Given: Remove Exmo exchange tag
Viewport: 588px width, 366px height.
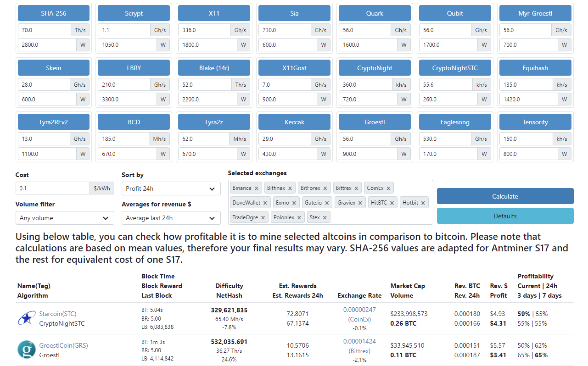Looking at the screenshot, I should [294, 203].
